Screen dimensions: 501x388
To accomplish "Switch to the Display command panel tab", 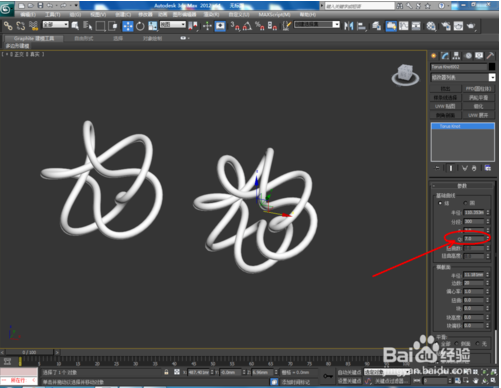I will (x=479, y=56).
